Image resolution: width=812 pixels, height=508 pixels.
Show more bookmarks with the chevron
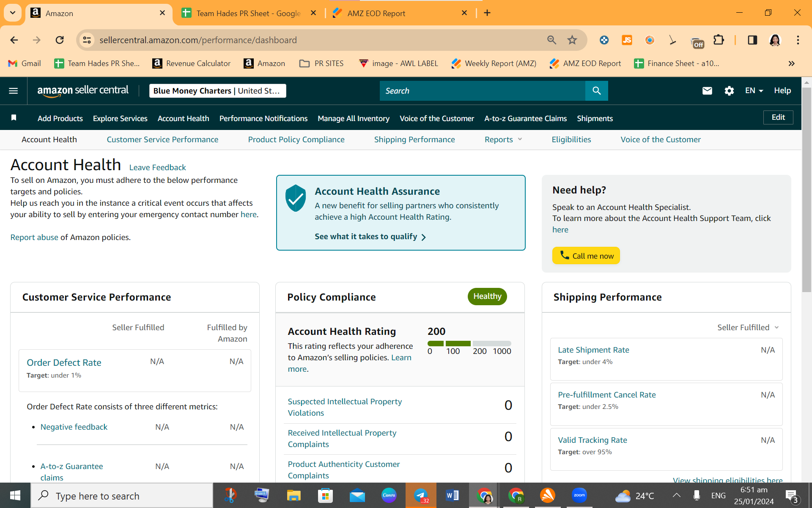click(x=792, y=63)
